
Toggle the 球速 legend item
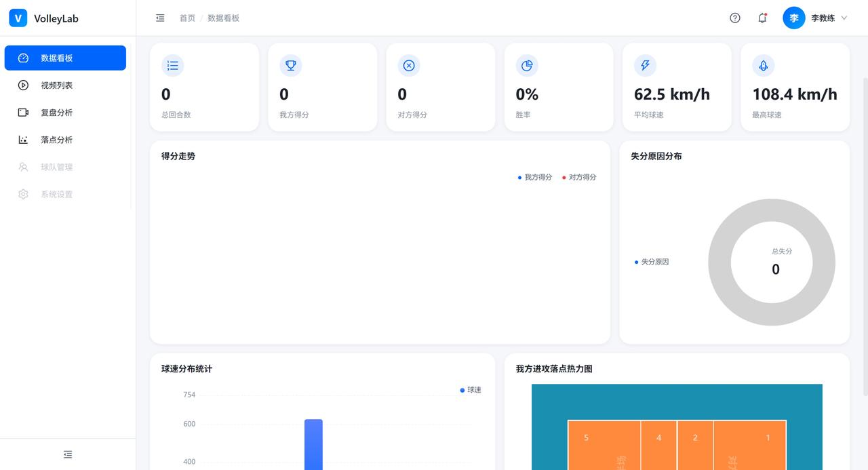coord(471,390)
